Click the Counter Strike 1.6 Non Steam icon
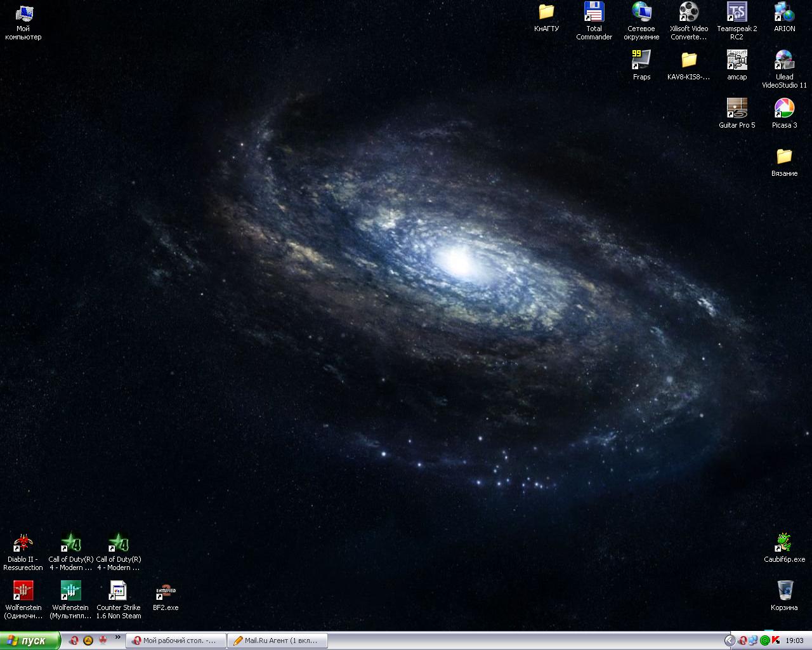Viewport: 812px width, 650px height. (x=119, y=592)
